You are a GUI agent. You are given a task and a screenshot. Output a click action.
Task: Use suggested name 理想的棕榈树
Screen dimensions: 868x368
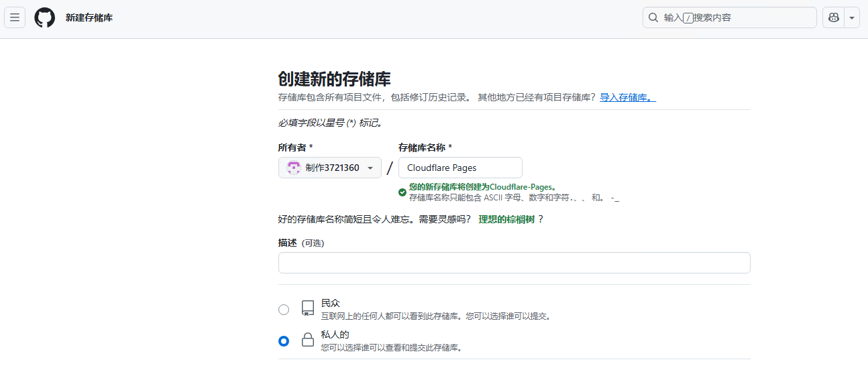point(506,219)
